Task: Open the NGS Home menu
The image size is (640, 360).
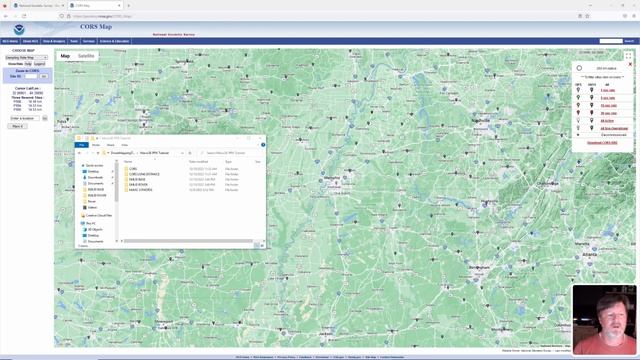Action: click(10, 41)
